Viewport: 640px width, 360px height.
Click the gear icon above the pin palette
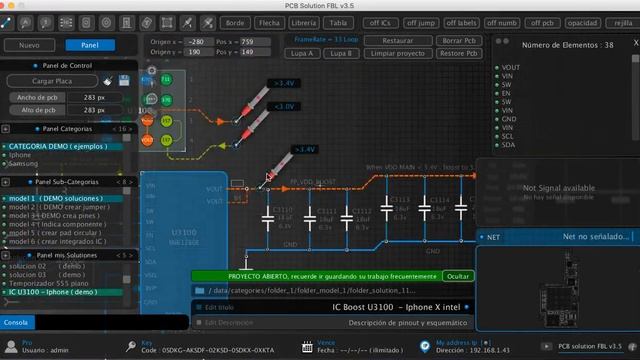[x=151, y=70]
